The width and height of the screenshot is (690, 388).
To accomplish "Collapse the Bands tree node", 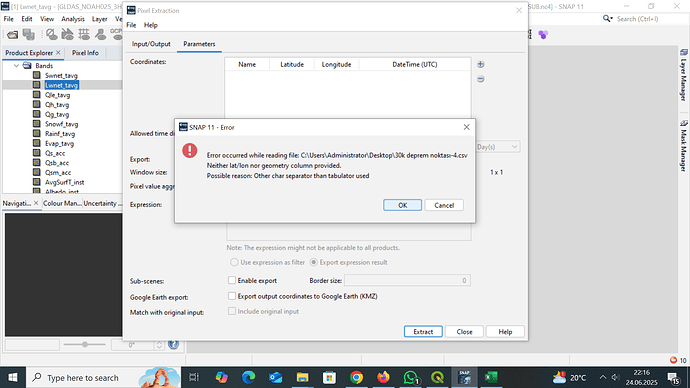I will click(16, 66).
